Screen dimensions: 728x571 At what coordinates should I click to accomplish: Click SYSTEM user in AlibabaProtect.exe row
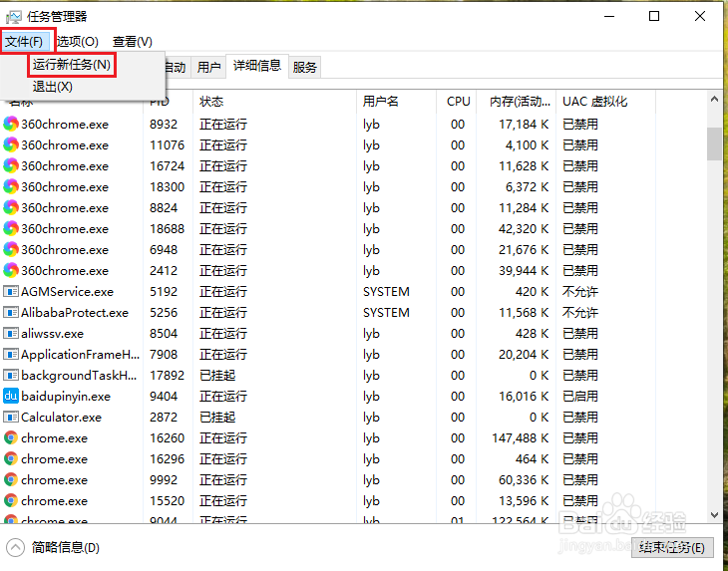[386, 313]
